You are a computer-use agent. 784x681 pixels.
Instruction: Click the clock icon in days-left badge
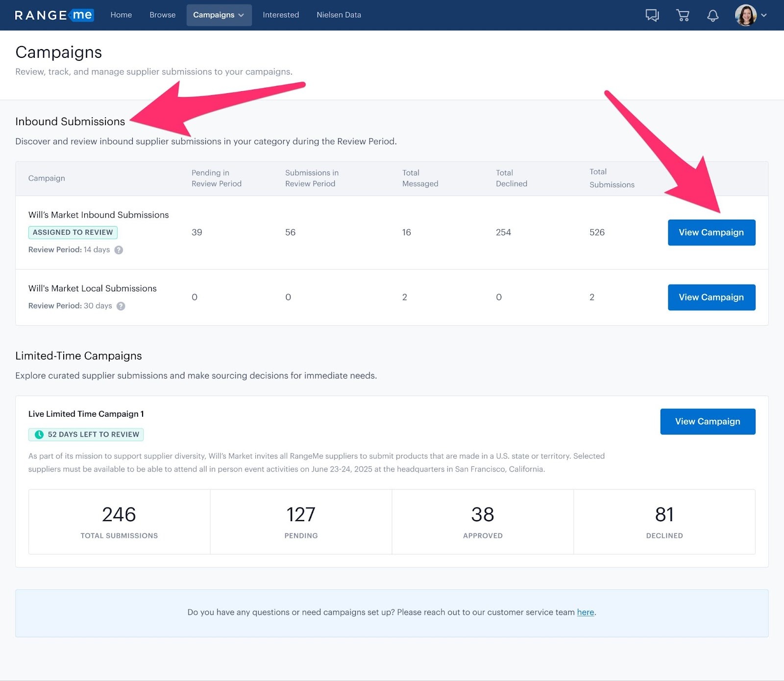click(39, 434)
